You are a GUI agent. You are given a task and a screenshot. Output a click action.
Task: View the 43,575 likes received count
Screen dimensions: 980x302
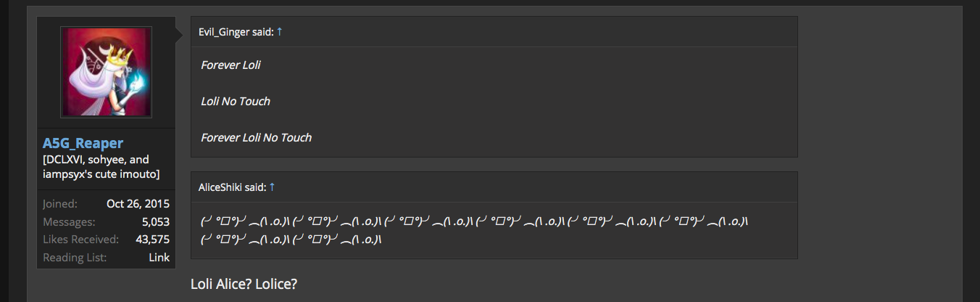click(x=152, y=239)
